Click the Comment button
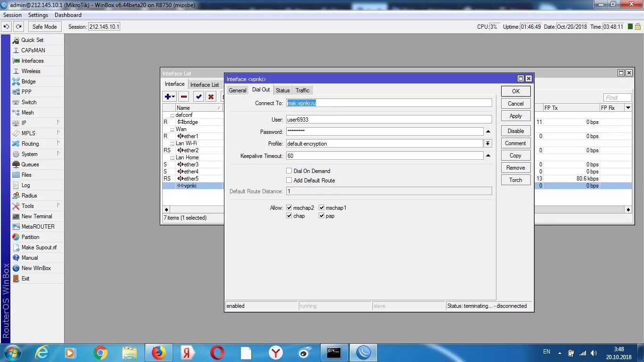The image size is (644, 362). [x=516, y=143]
